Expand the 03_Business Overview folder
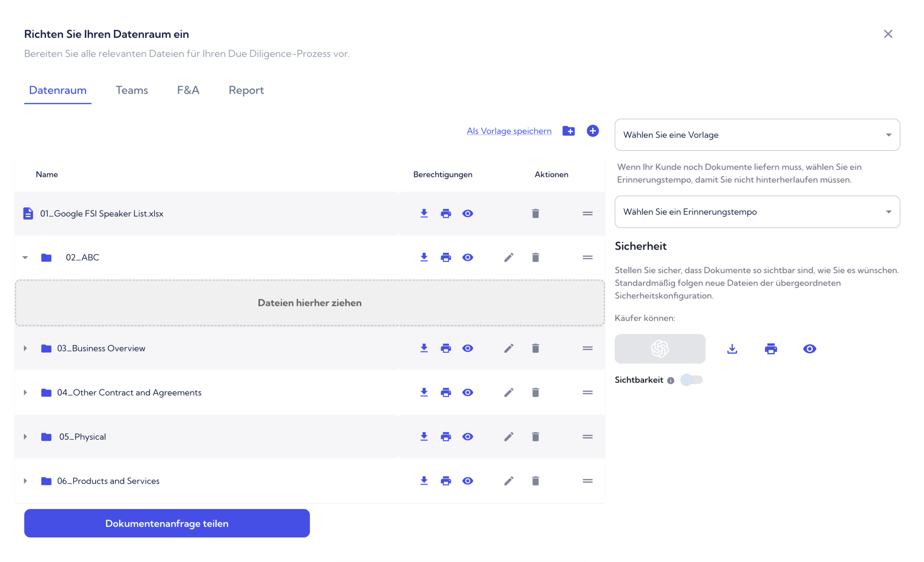 click(x=25, y=348)
